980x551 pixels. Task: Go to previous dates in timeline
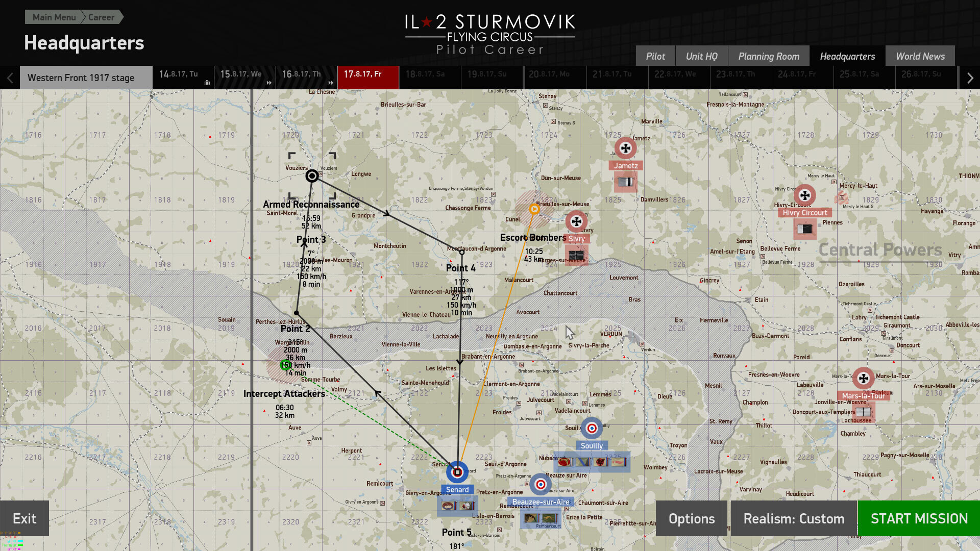click(x=10, y=78)
